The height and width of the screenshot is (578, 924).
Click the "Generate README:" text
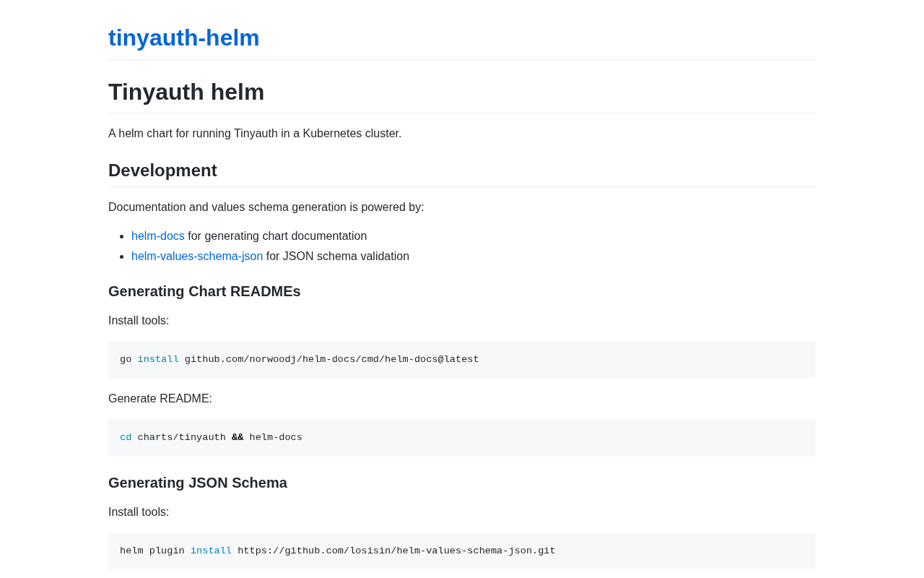[160, 399]
